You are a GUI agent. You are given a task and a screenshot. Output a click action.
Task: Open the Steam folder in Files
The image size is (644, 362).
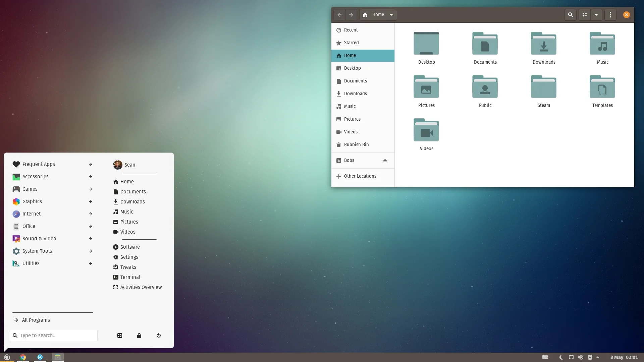click(x=544, y=91)
